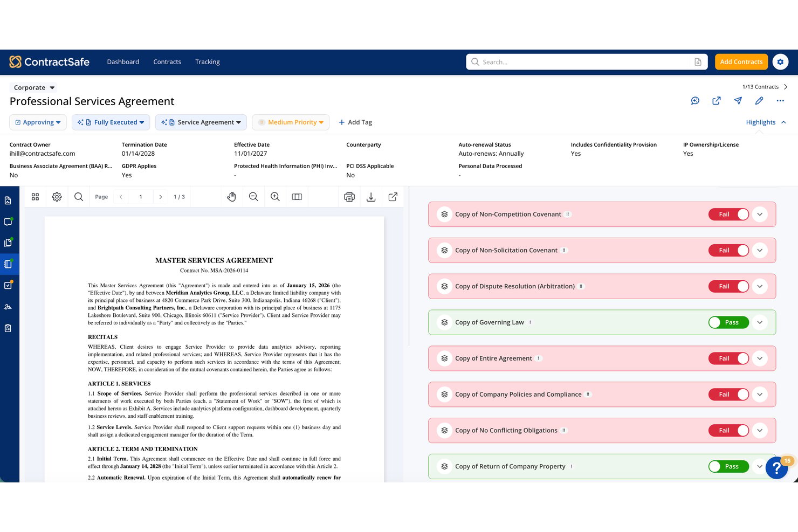
Task: Switch to two-page spread view
Action: [x=297, y=197]
